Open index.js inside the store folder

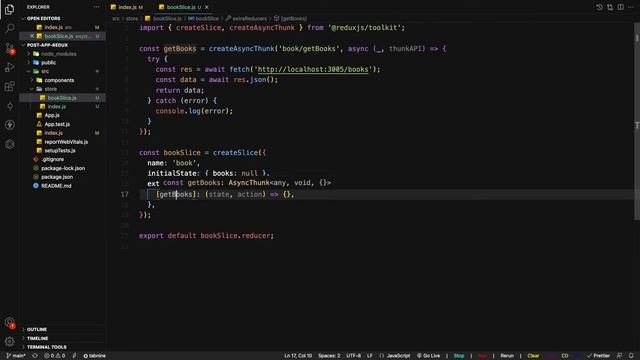point(57,107)
